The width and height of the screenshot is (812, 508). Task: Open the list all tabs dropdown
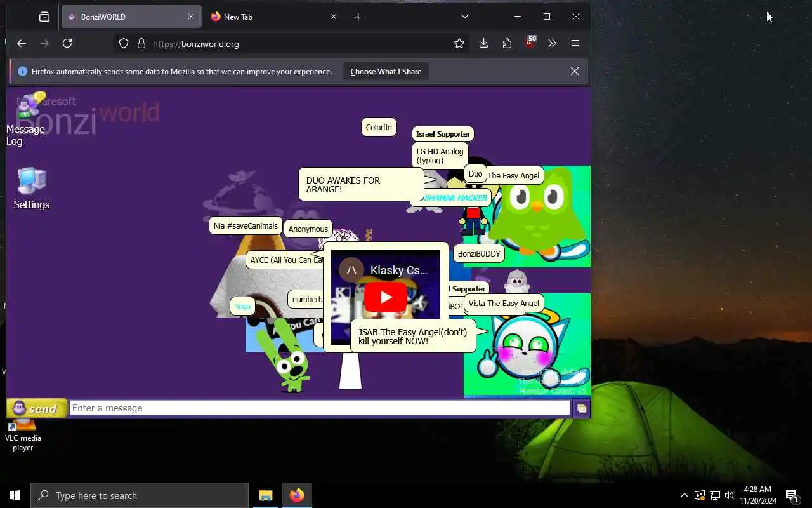(464, 17)
